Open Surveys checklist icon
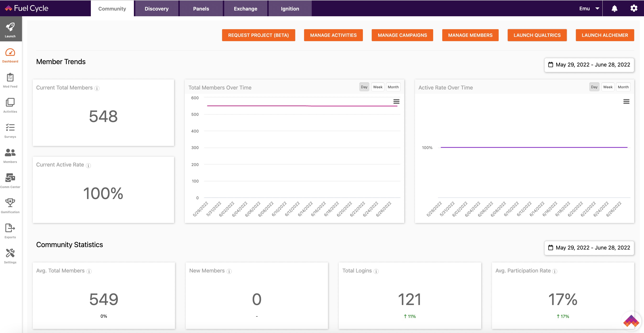The width and height of the screenshot is (644, 333). tap(10, 127)
